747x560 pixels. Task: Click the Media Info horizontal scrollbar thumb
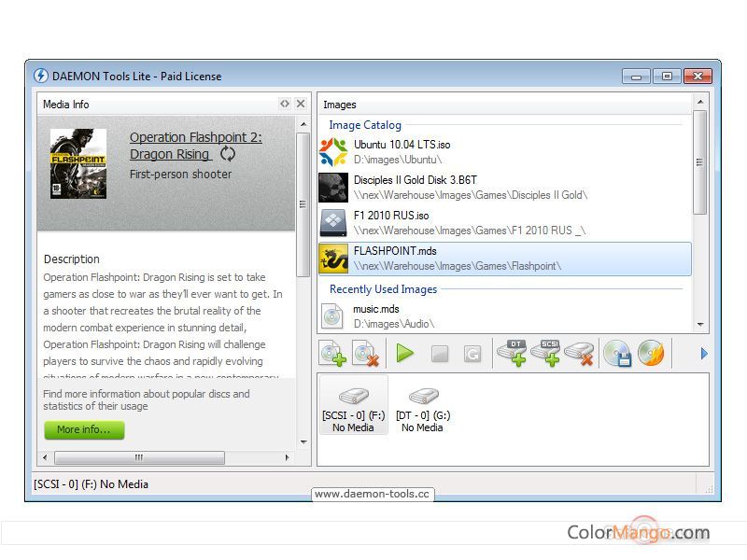(139, 457)
